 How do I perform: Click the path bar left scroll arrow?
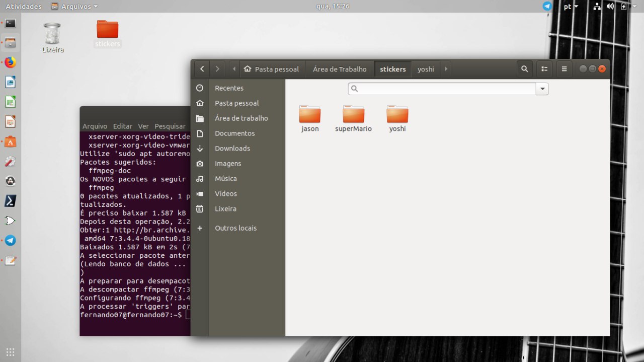(x=234, y=69)
